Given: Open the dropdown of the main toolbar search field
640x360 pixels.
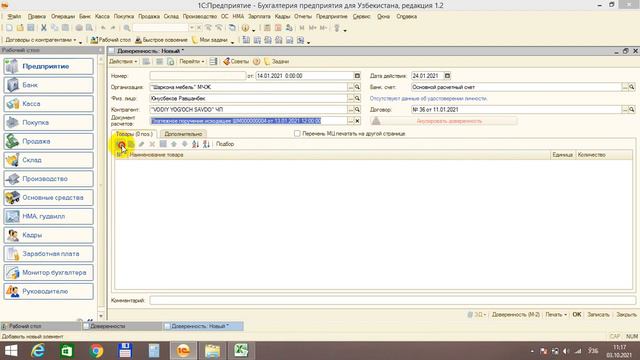Looking at the screenshot, I should pyautogui.click(x=192, y=28).
